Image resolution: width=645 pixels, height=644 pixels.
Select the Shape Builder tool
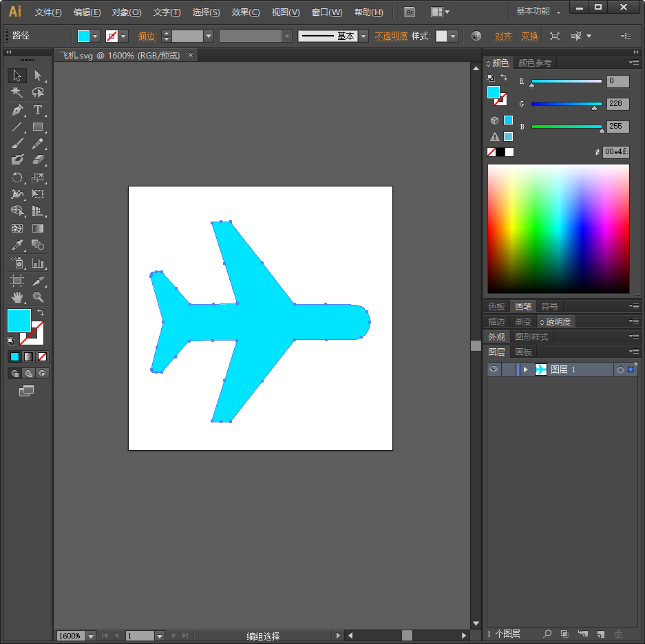[17, 211]
